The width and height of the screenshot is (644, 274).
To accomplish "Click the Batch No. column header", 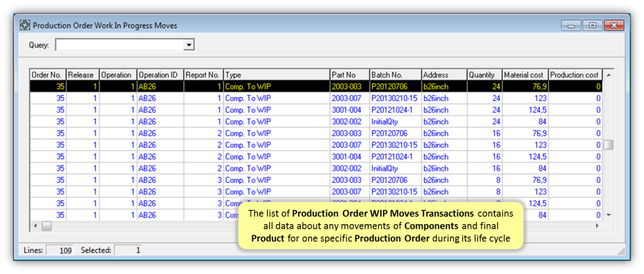I will pyautogui.click(x=394, y=75).
